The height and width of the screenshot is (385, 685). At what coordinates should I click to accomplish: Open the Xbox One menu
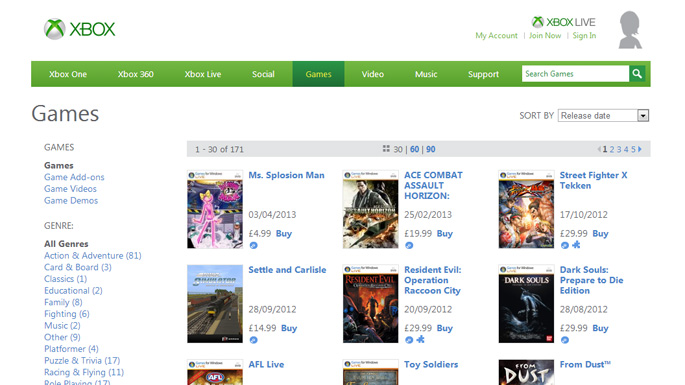point(68,74)
